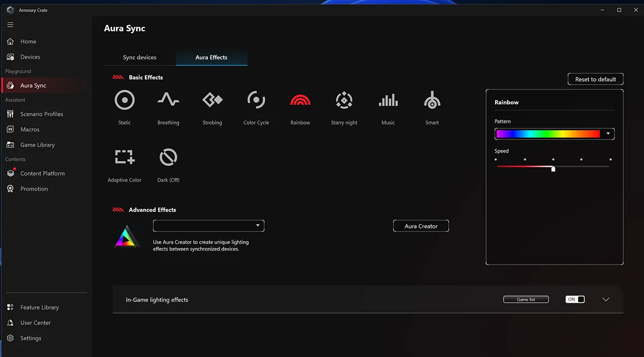Switch to the Aura Effects tab
The width and height of the screenshot is (644, 357).
(211, 57)
